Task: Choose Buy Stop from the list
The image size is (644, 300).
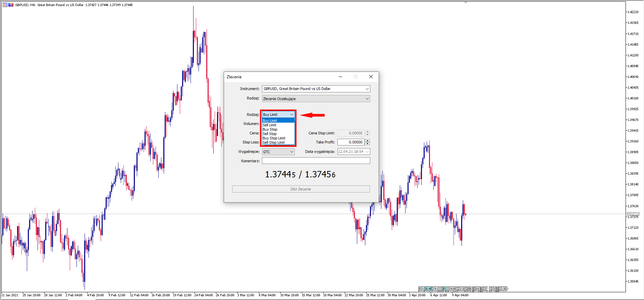Action: coord(278,129)
